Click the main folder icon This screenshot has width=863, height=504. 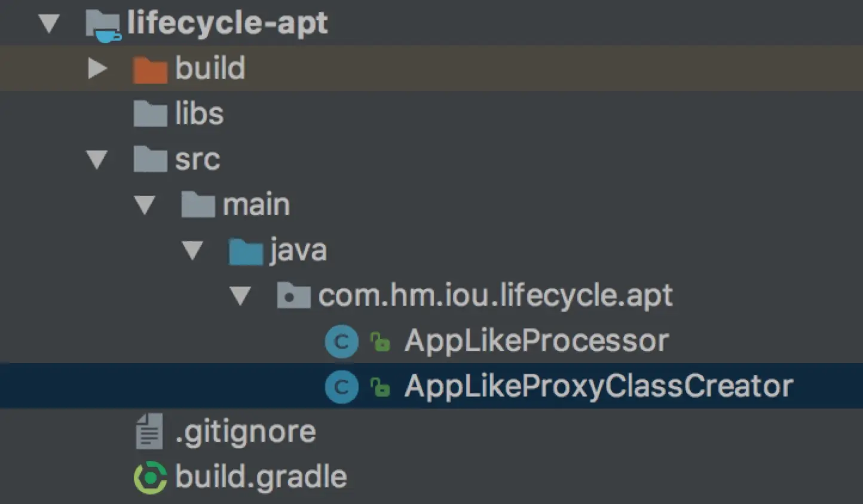coord(198,205)
